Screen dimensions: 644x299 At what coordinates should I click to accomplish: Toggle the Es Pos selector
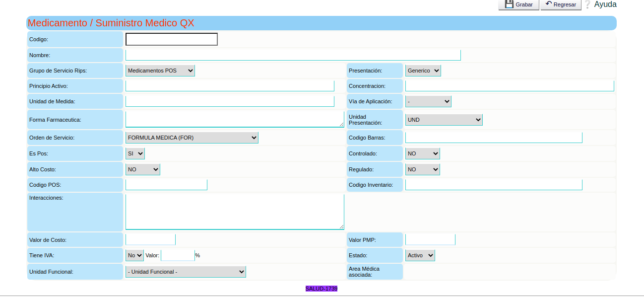(x=135, y=153)
